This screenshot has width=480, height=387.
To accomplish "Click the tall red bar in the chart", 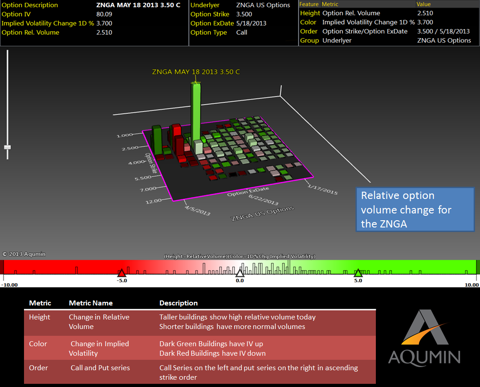I will (x=176, y=141).
